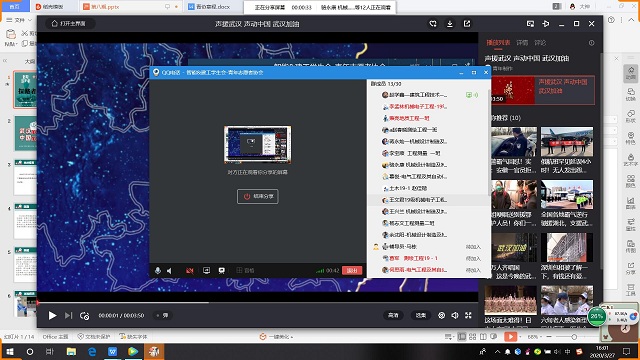Open the chat message icon in call toolbar

[222, 271]
